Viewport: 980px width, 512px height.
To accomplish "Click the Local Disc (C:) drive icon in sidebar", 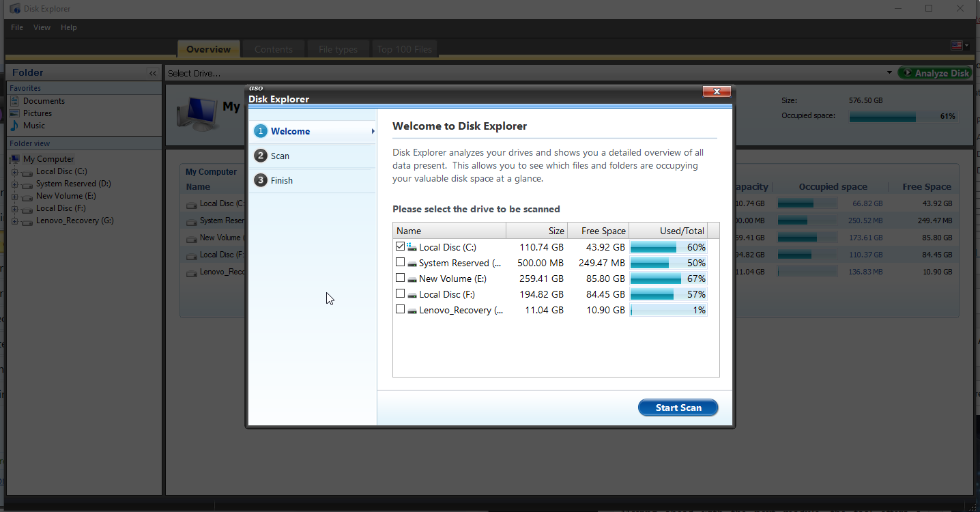I will point(26,171).
